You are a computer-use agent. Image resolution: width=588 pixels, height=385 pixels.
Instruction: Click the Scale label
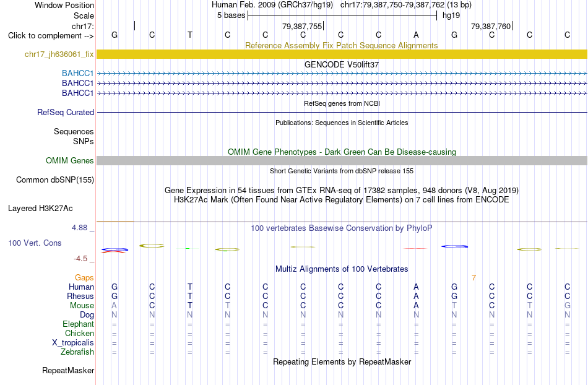coord(84,15)
